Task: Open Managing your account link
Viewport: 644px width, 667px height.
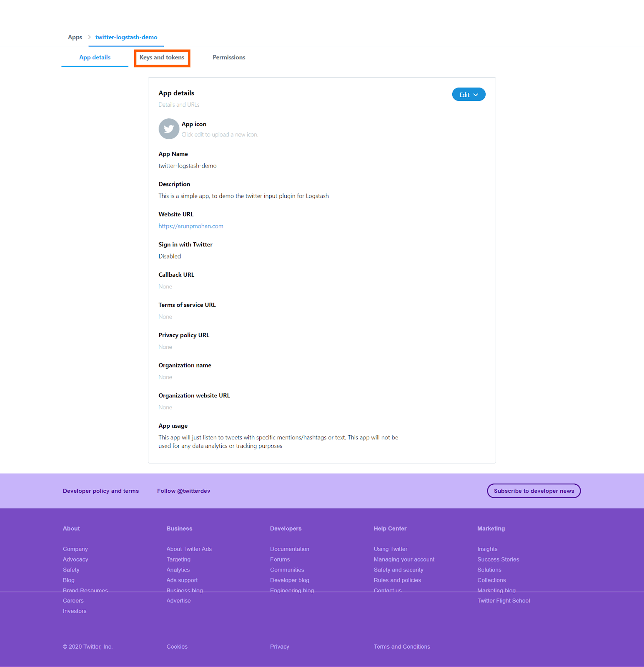Action: [404, 559]
